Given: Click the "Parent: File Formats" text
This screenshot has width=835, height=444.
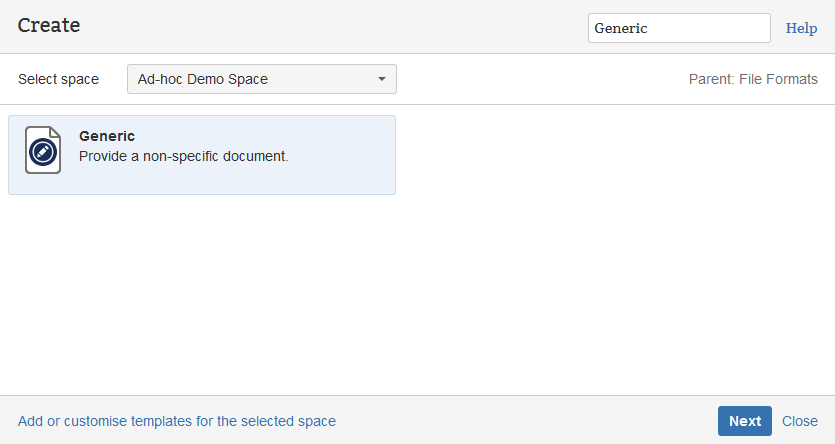Looking at the screenshot, I should coord(753,79).
